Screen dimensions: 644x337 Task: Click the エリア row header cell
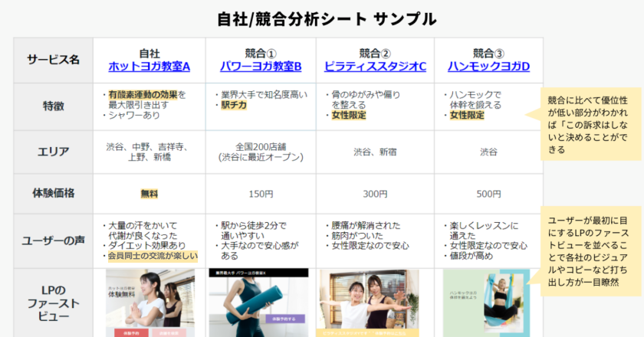click(54, 152)
